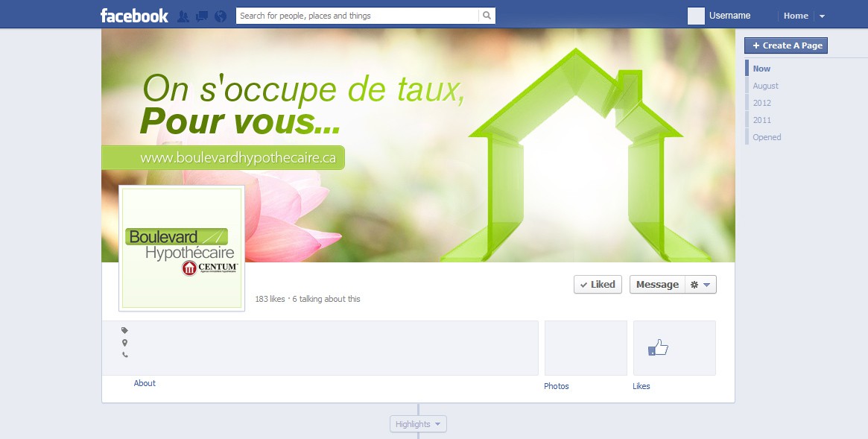Screen dimensions: 868x439
Task: Click the search magnifier icon
Action: coord(487,16)
